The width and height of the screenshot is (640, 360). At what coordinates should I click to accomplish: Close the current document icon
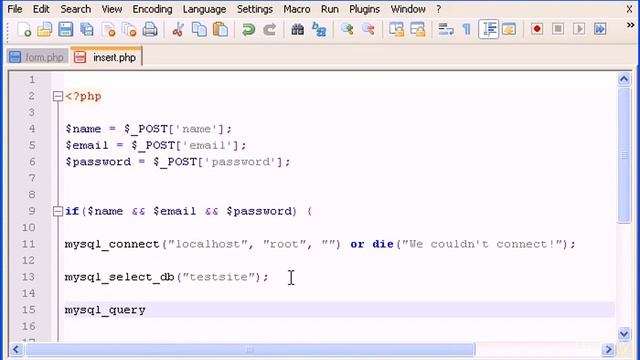point(109,29)
